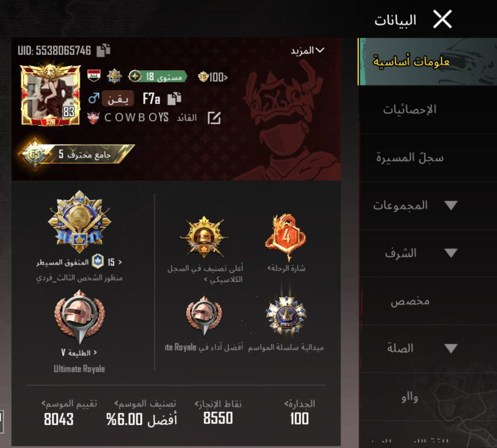497x448 pixels.
Task: Open the journey badge number 4
Action: 286,238
